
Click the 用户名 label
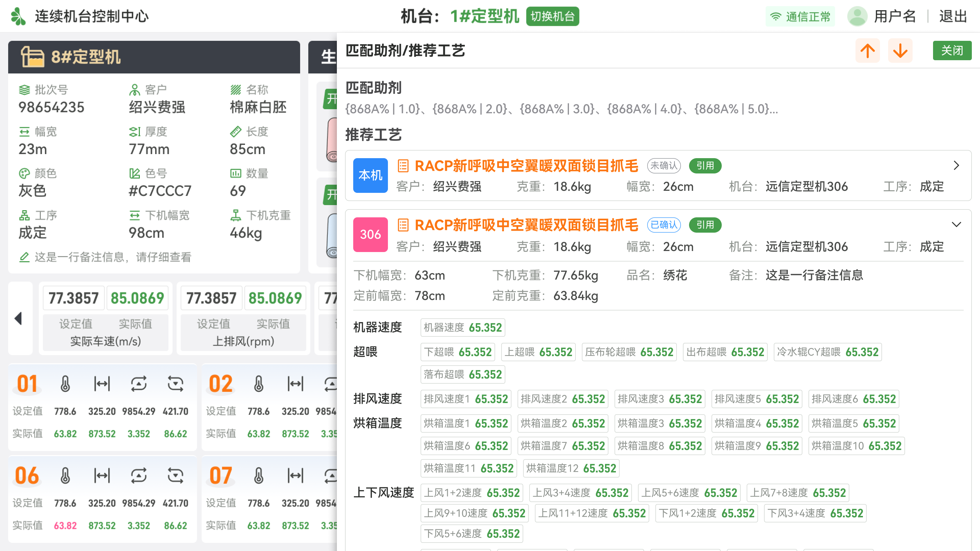click(x=895, y=16)
